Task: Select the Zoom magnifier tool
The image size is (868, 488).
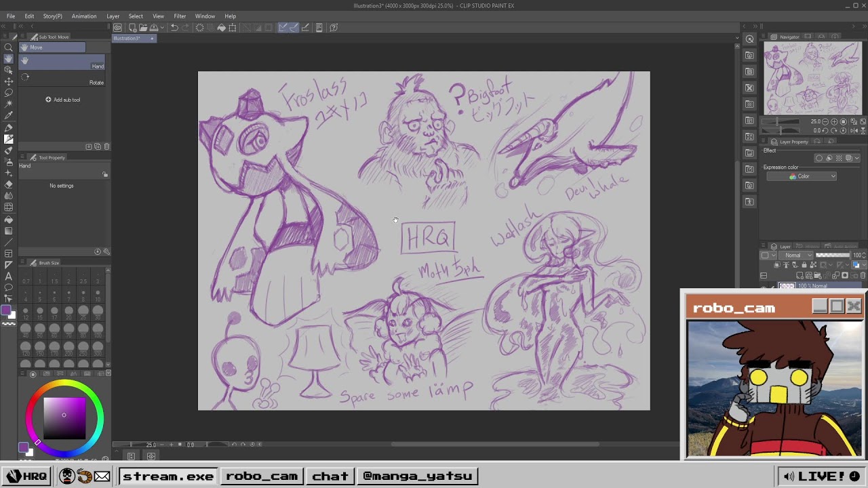Action: 9,47
